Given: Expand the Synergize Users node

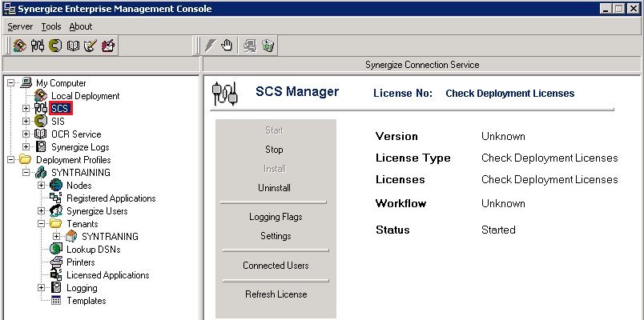Looking at the screenshot, I should (x=42, y=211).
